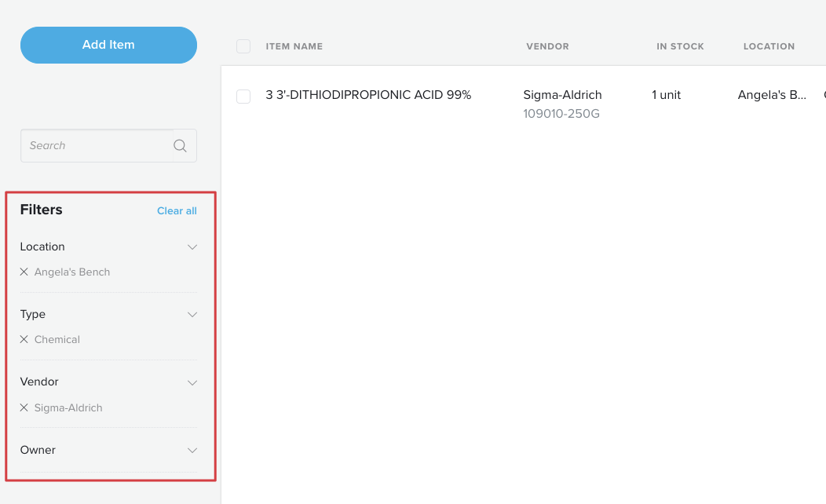Remove the Sigma-Aldrich vendor filter
Viewport: 826px width, 504px height.
[x=24, y=408]
